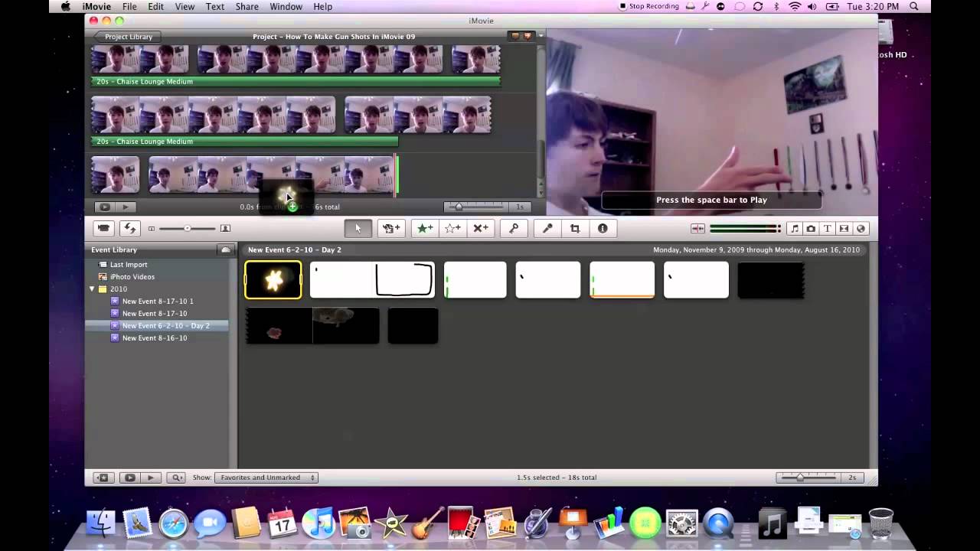Open the keyword key tool
The height and width of the screenshot is (551, 980).
(x=514, y=228)
